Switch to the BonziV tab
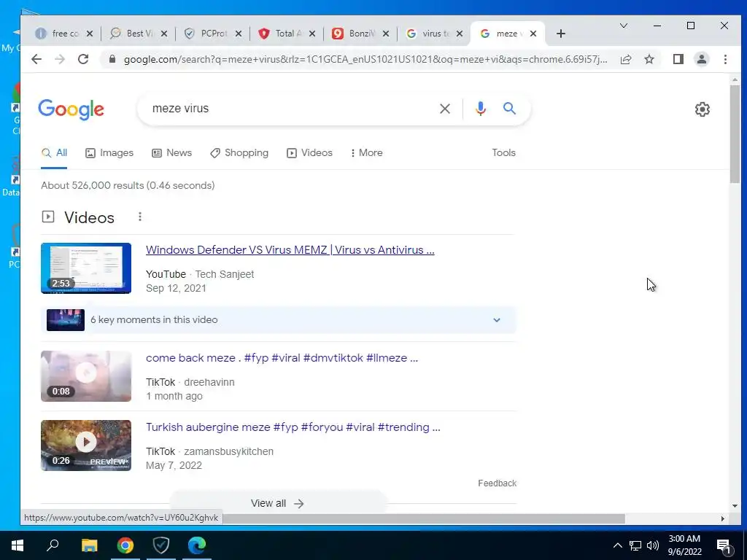Viewport: 747px width, 560px height. click(355, 34)
